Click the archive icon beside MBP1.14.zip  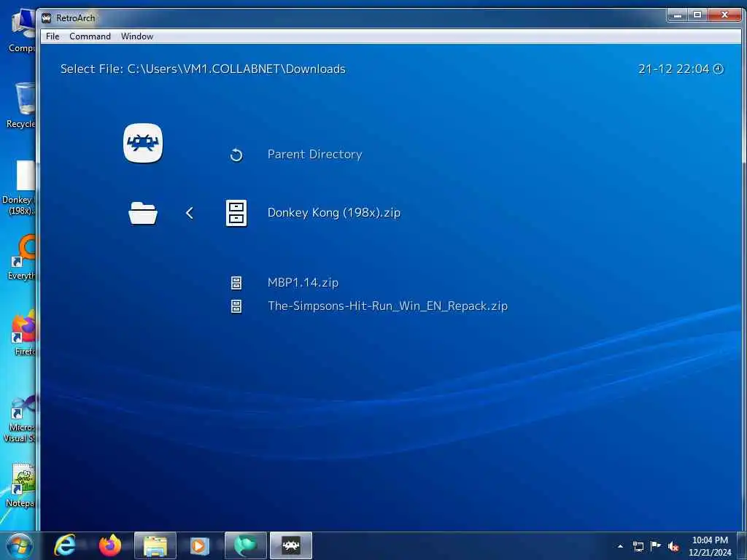click(236, 283)
